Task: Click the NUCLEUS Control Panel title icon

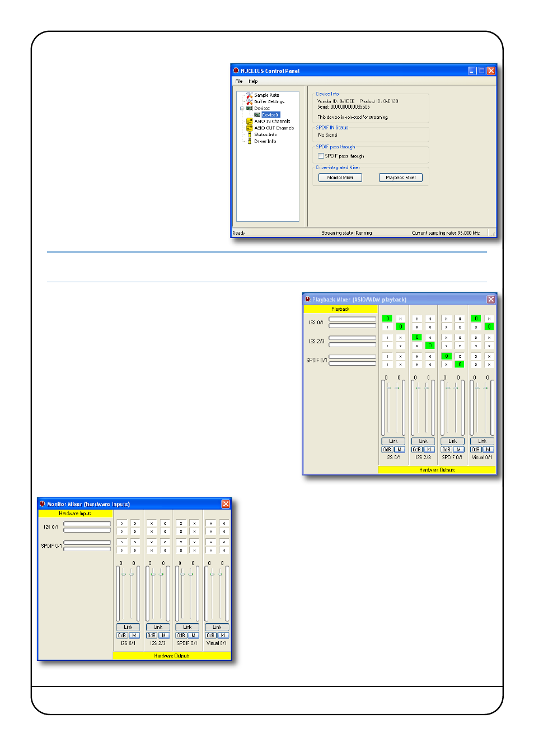Action: [x=236, y=71]
